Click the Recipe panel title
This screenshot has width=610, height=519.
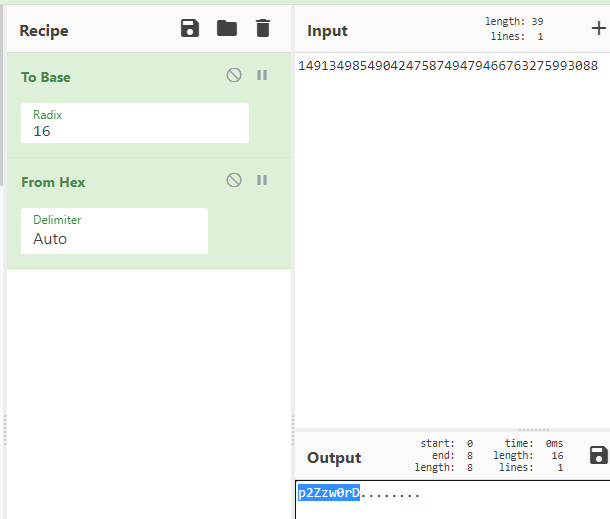(x=44, y=30)
